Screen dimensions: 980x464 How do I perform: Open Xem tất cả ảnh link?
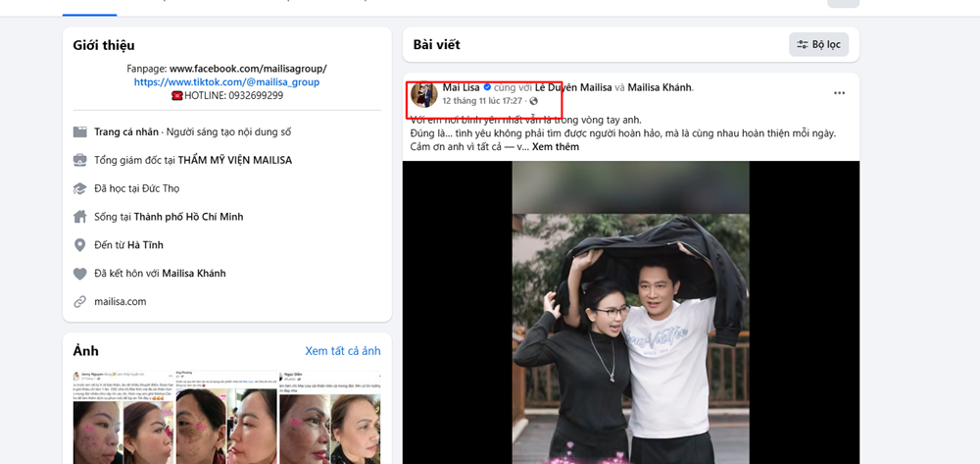(342, 351)
